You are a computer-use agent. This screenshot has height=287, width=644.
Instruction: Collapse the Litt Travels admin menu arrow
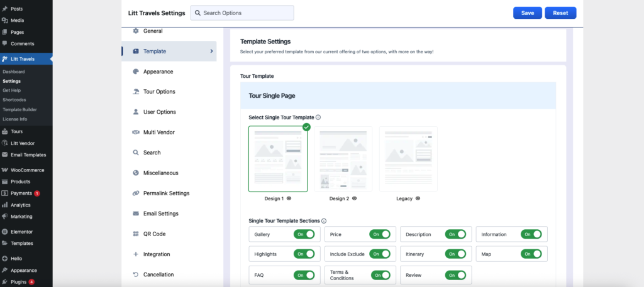point(51,59)
